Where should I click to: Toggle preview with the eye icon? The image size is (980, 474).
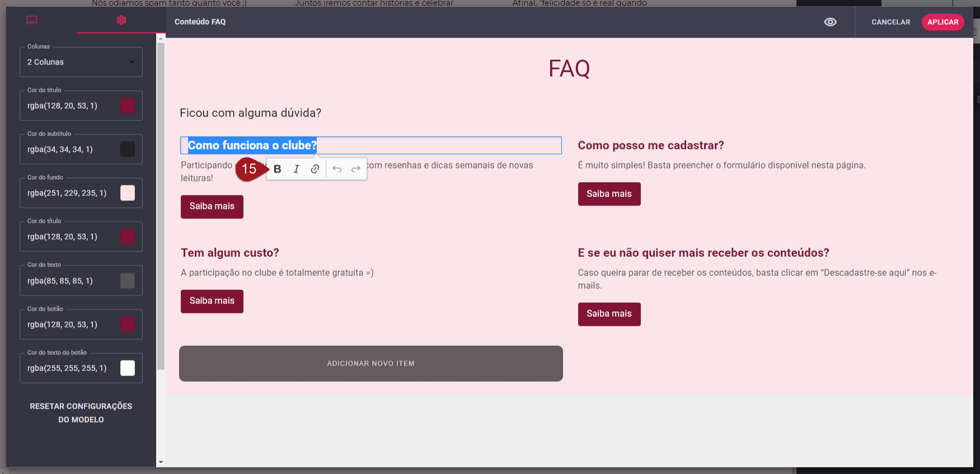[830, 22]
